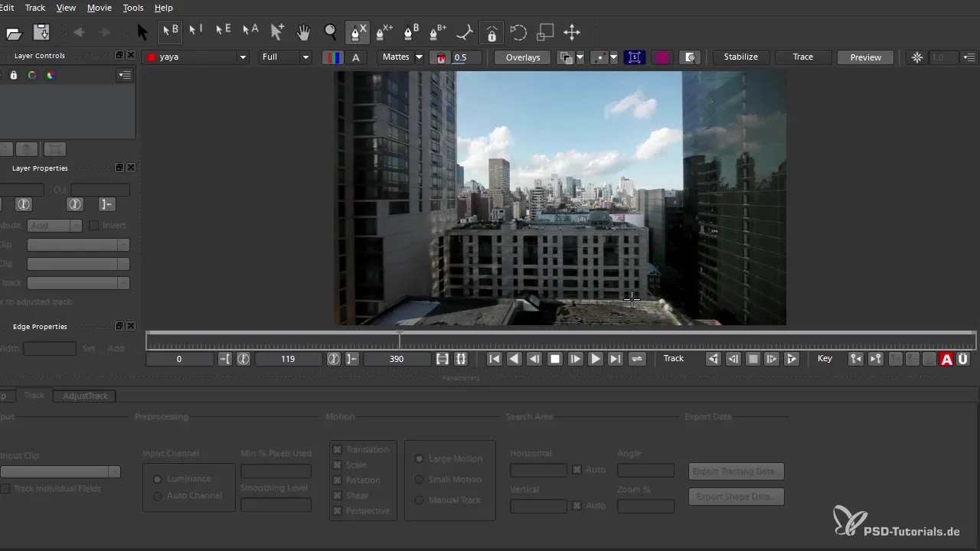
Task: Click the Stabilize button
Action: pyautogui.click(x=741, y=57)
